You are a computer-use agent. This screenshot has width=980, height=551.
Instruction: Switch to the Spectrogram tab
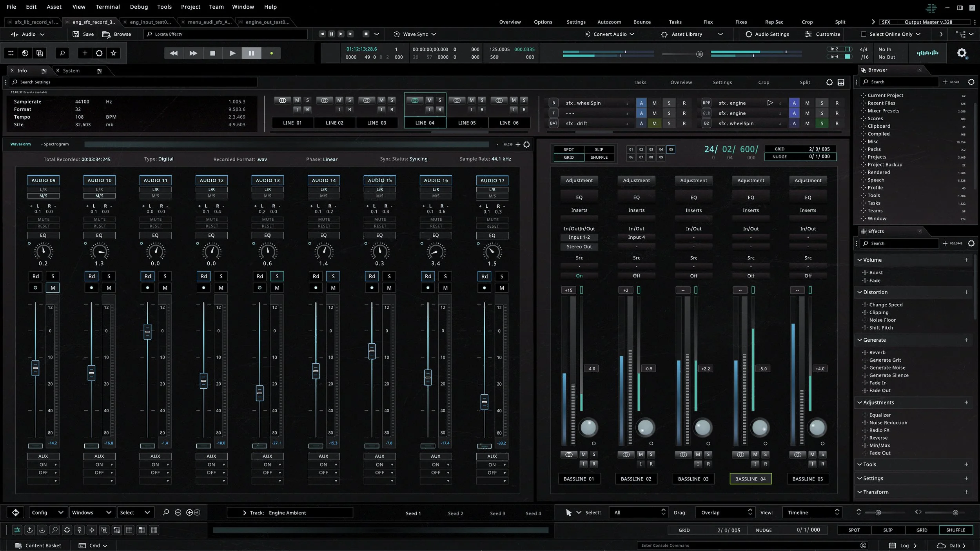coord(56,144)
